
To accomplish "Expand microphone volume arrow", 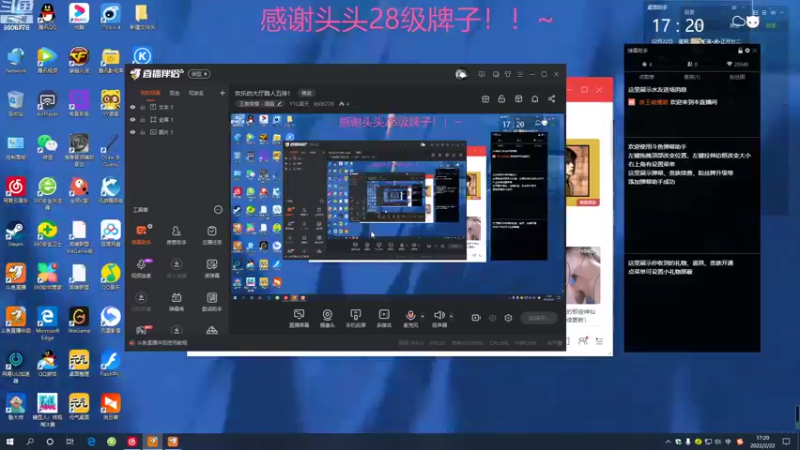I will (422, 316).
